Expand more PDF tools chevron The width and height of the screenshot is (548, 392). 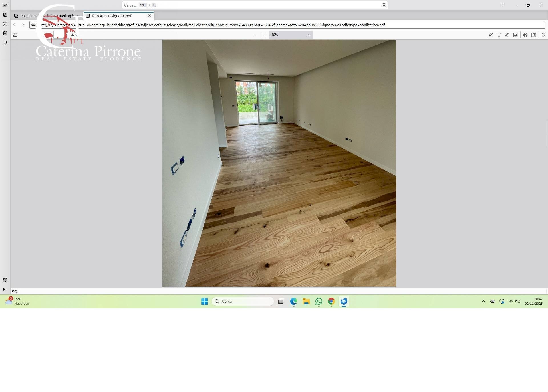click(x=543, y=35)
